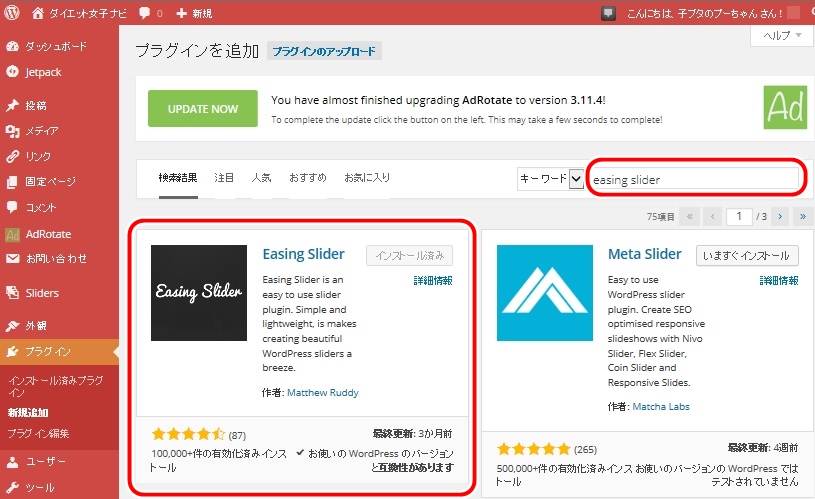Open the Sliders icon in sidebar
815x499 pixels.
12,293
